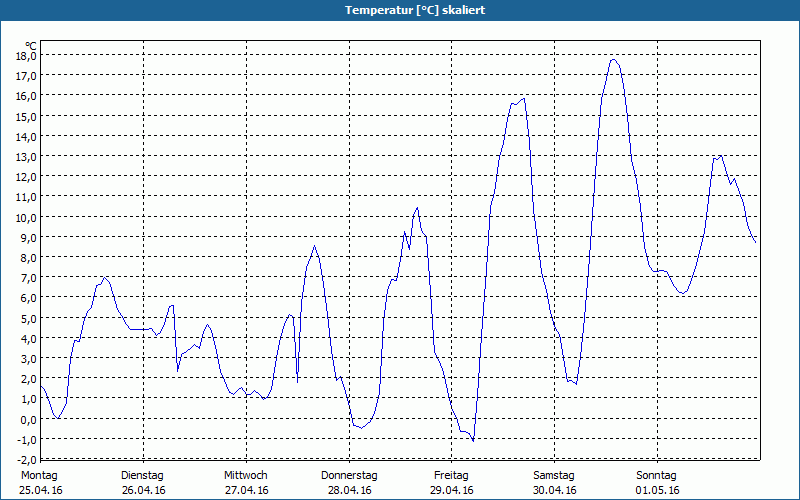Click the date '28.04.16'
This screenshot has height=500, width=800.
click(349, 491)
